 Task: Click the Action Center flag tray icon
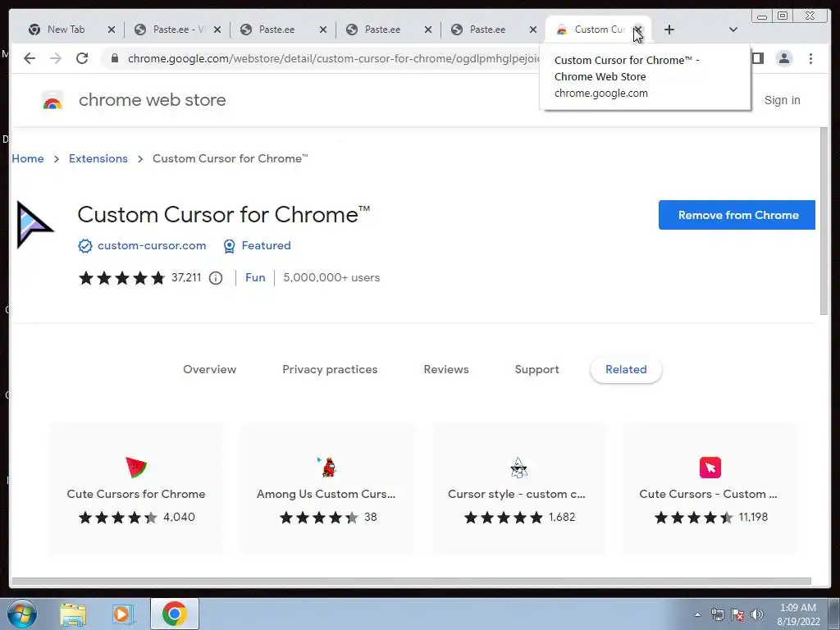point(737,614)
